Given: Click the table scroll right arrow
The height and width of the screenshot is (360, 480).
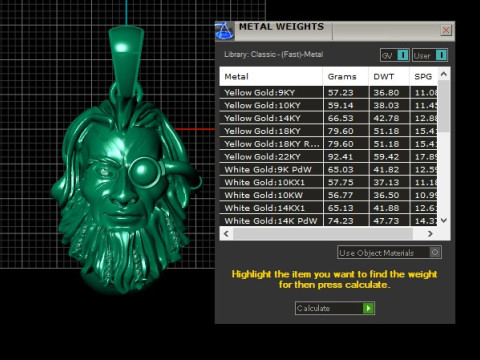Looking at the screenshot, I should click(430, 234).
